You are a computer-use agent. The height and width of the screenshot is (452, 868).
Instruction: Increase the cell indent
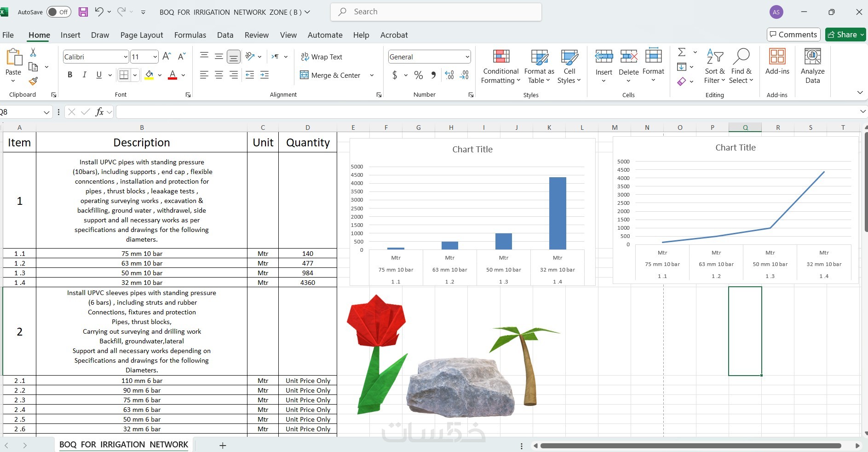pyautogui.click(x=264, y=75)
